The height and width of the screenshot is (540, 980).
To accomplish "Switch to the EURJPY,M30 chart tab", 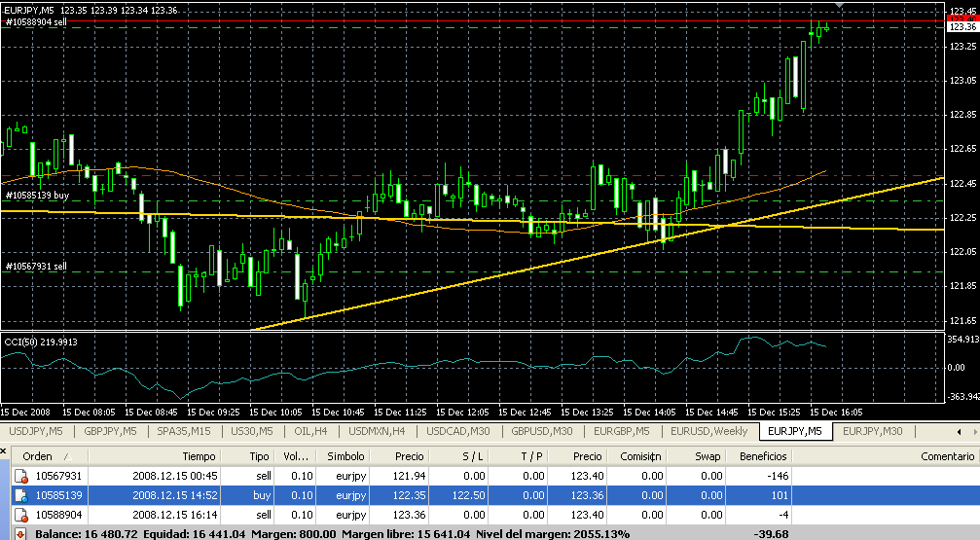I will pos(873,431).
